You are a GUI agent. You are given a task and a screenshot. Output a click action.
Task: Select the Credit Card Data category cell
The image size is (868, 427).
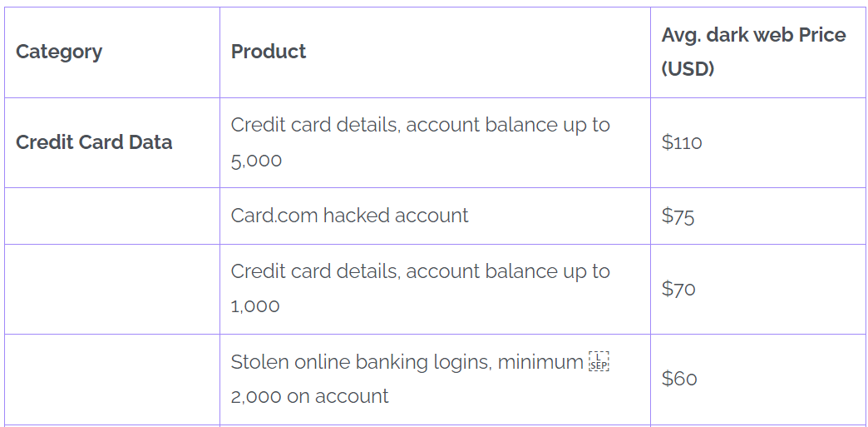coord(94,142)
